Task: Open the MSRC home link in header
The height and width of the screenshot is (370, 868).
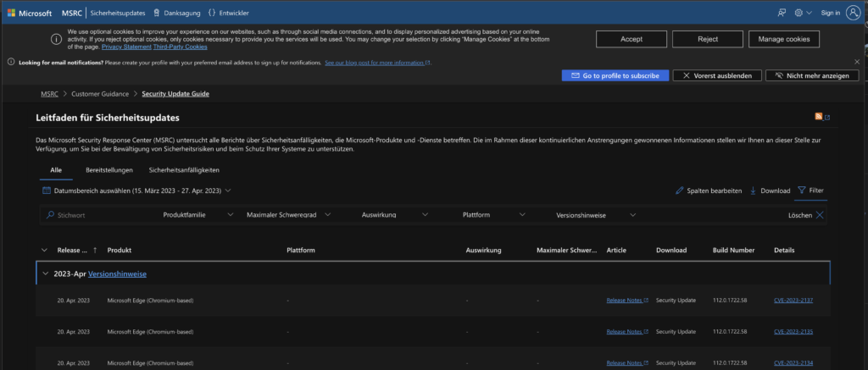Action: pyautogui.click(x=71, y=13)
